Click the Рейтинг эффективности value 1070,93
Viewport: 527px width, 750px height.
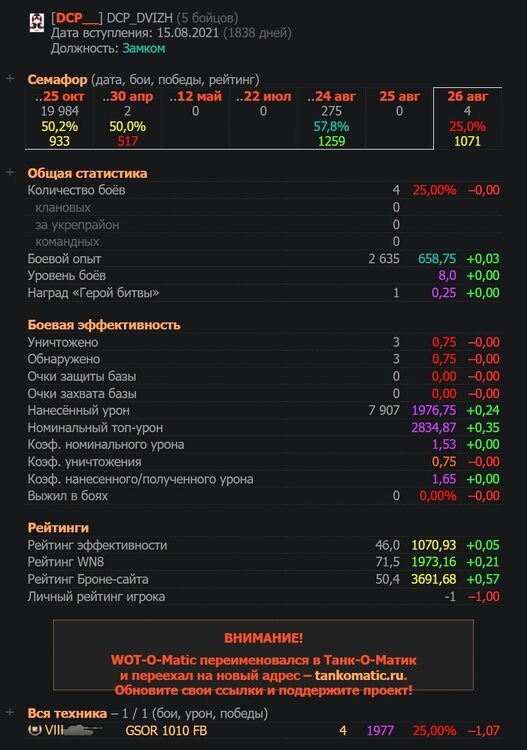(x=434, y=545)
